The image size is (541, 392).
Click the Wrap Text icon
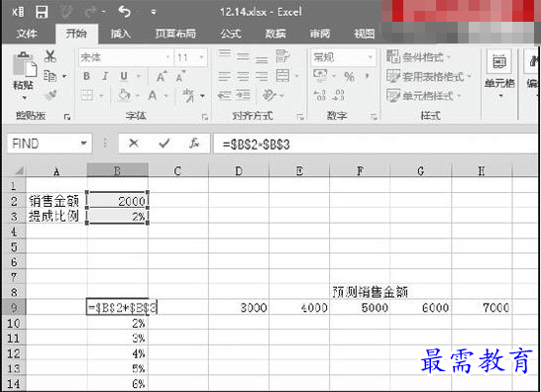click(282, 55)
